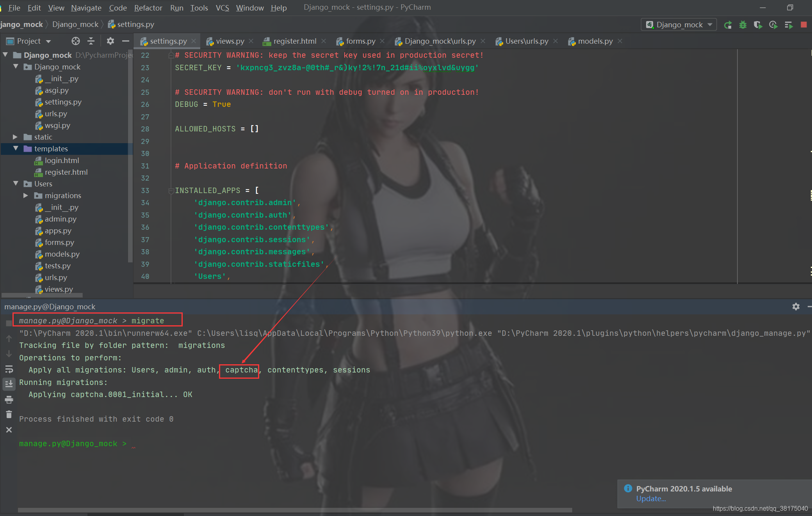The width and height of the screenshot is (812, 516).
Task: Click the Rerun (green refresh arrow) toolbar icon
Action: [728, 25]
